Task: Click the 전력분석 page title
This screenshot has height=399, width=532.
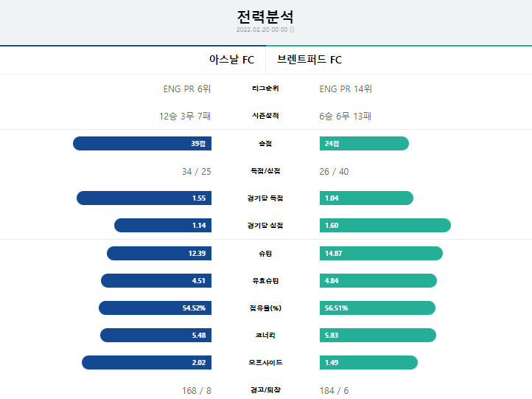Action: click(x=265, y=17)
